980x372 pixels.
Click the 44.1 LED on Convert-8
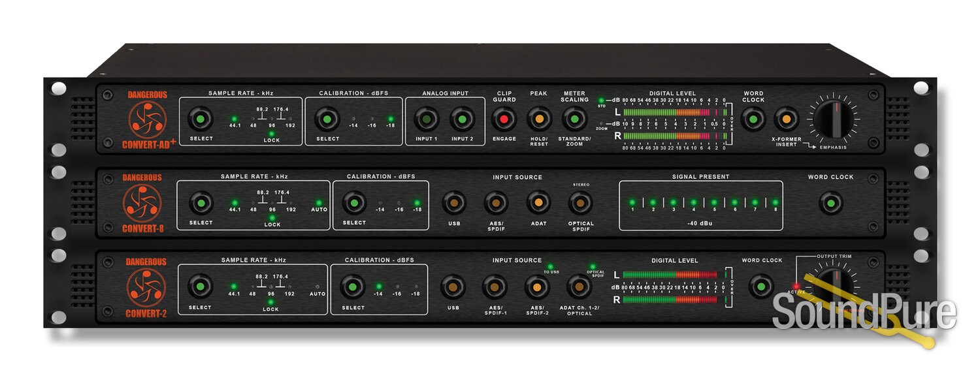click(x=235, y=203)
